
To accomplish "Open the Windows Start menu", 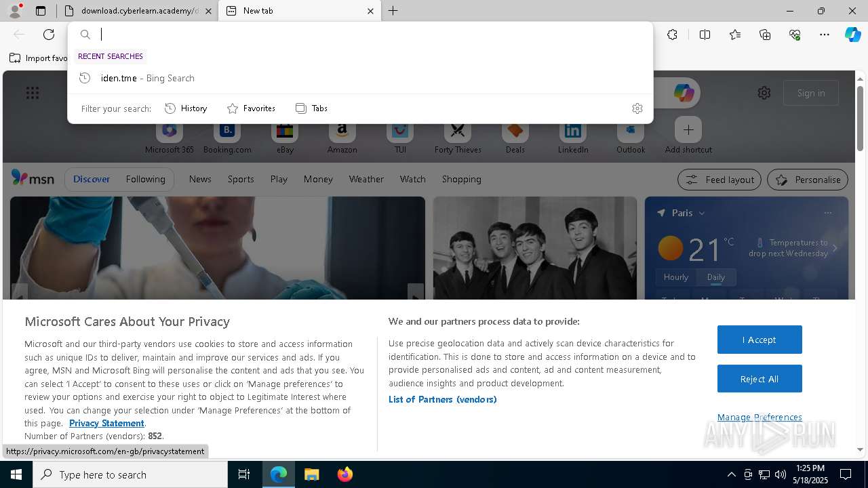I will point(16,474).
